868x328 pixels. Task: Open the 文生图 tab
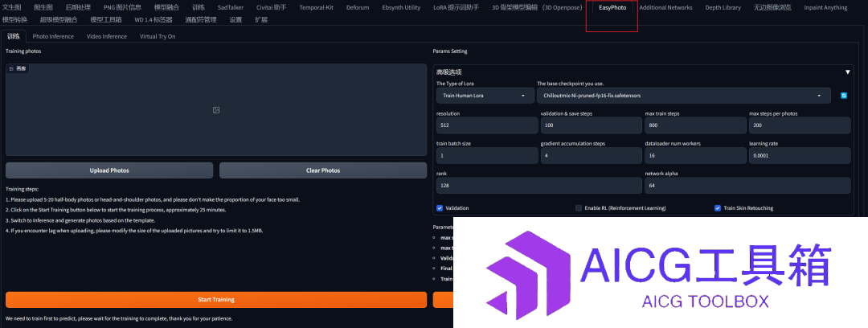click(11, 8)
